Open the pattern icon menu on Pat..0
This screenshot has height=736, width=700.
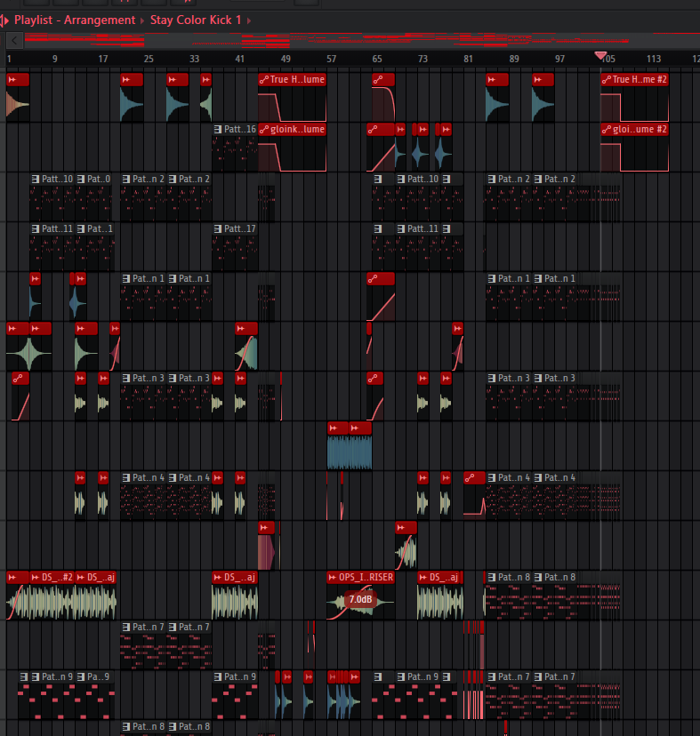81,180
